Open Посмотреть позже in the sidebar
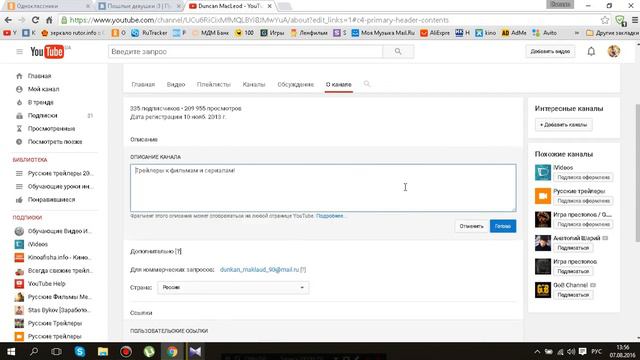The height and width of the screenshot is (360, 640). click(55, 142)
